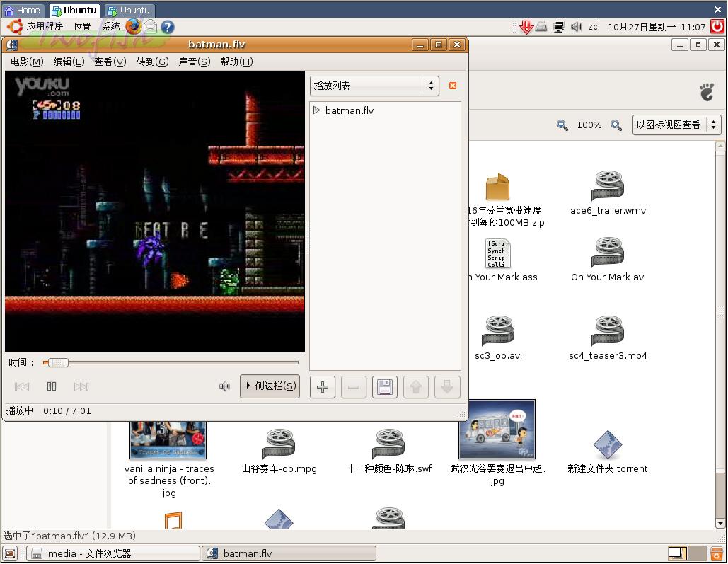
Task: Click the red power button icon
Action: [718, 26]
